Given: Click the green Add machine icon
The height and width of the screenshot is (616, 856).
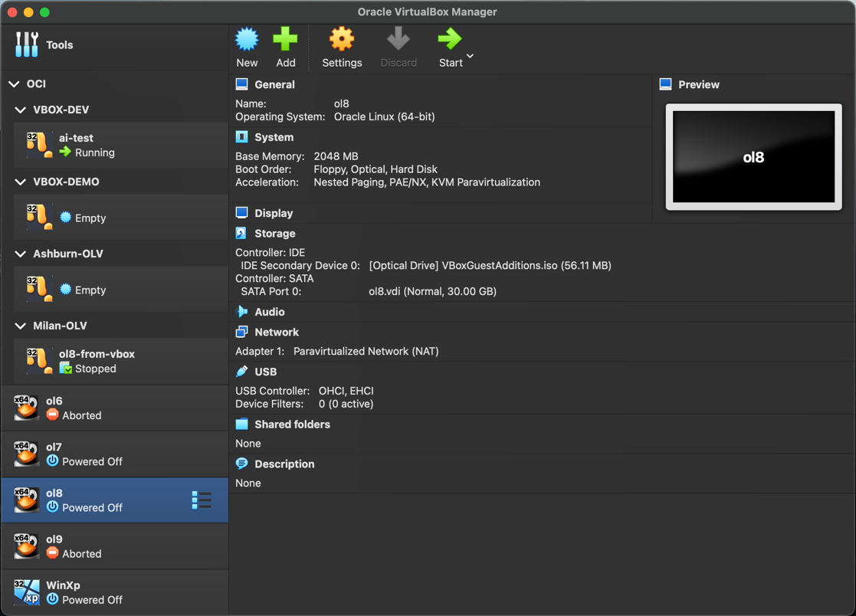Looking at the screenshot, I should point(285,40).
